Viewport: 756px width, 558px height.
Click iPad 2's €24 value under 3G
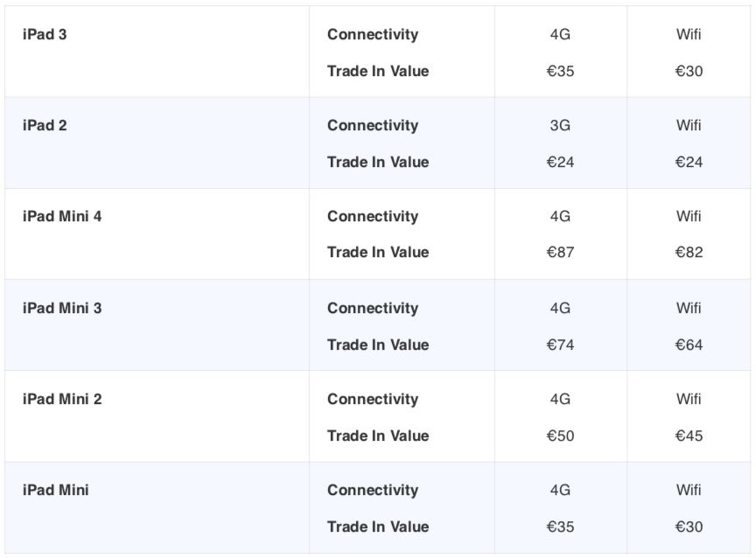tap(560, 162)
